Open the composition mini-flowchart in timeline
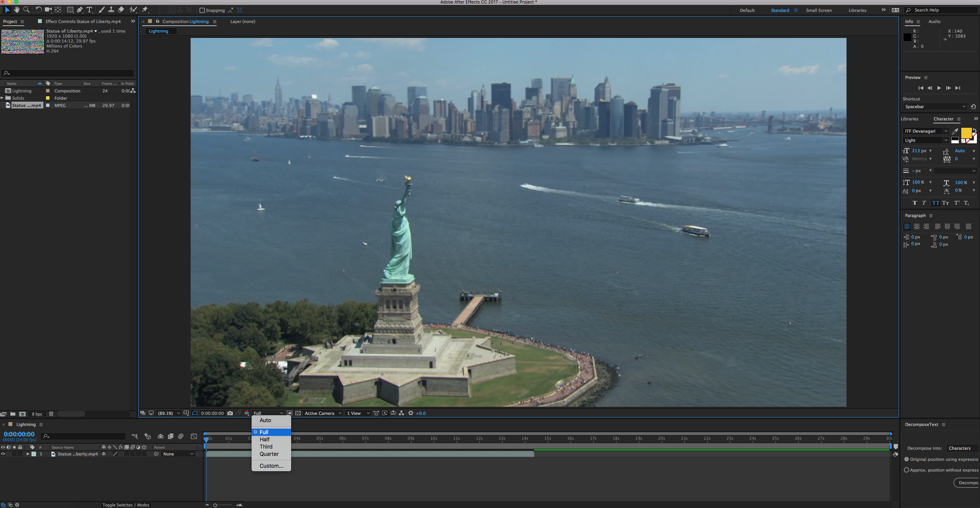980x508 pixels. pyautogui.click(x=135, y=436)
